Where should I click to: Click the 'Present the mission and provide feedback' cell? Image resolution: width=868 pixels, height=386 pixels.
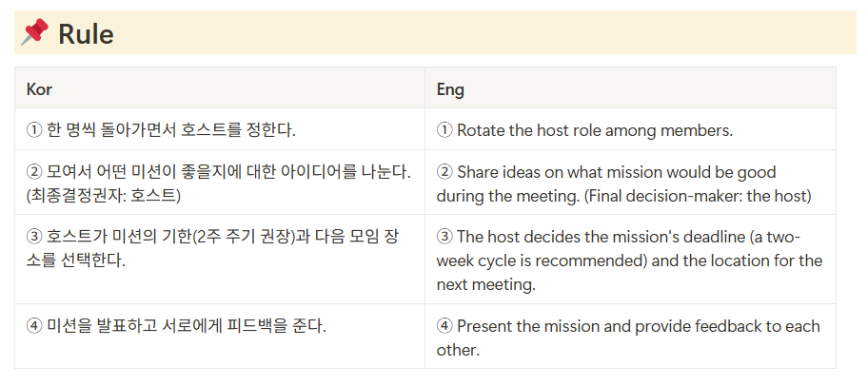628,337
